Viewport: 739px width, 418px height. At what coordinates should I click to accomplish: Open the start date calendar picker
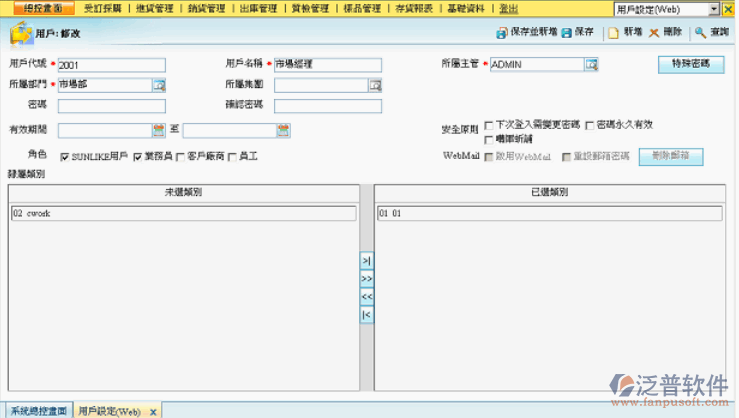158,129
